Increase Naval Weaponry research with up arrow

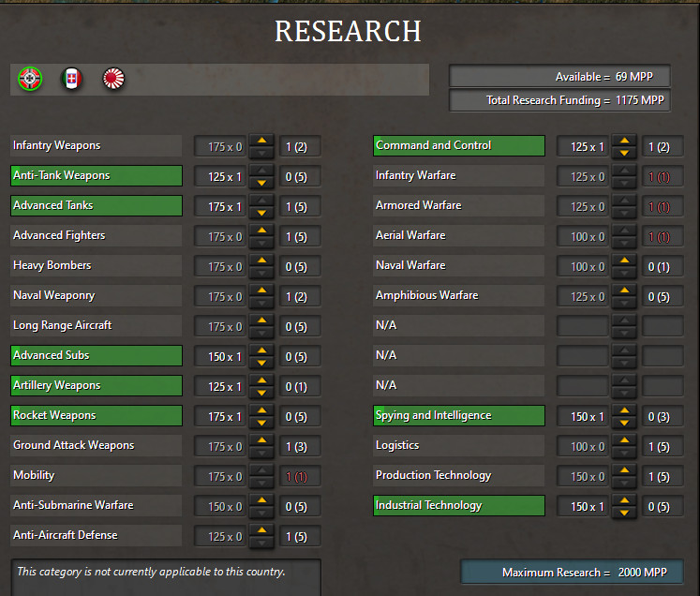(x=262, y=290)
